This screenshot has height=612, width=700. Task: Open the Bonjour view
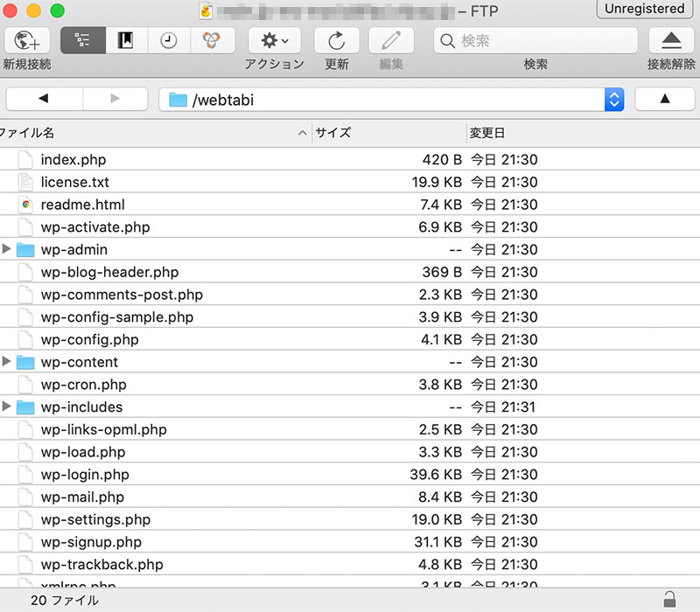211,40
